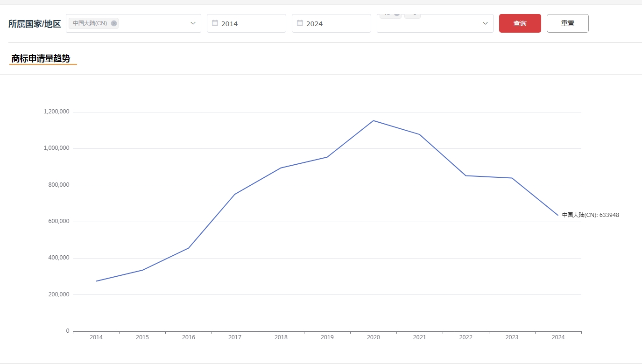Click the calendar icon beside 2014
The width and height of the screenshot is (642, 364).
(215, 23)
